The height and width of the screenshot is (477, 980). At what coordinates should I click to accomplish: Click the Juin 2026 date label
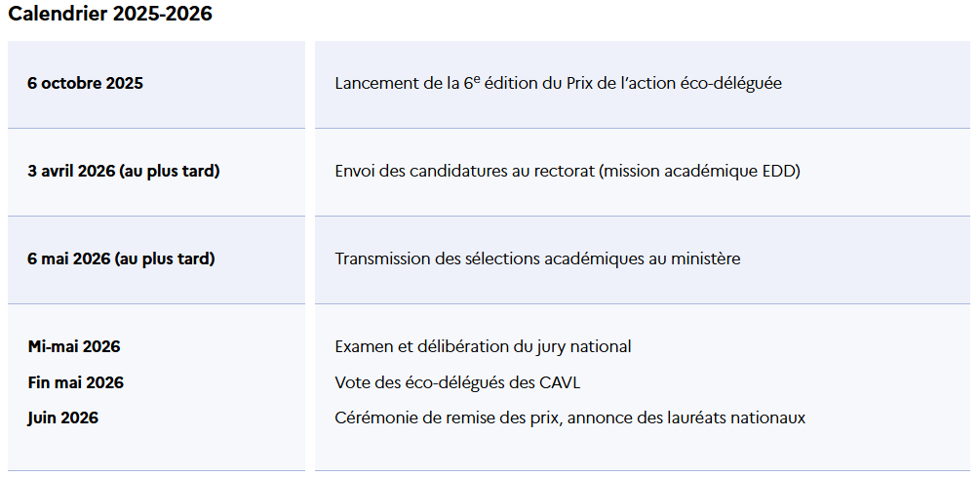(63, 418)
